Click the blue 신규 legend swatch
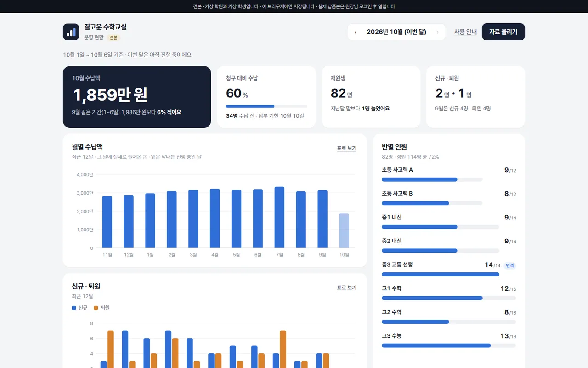Screen dimensions: 588x368 (74, 308)
